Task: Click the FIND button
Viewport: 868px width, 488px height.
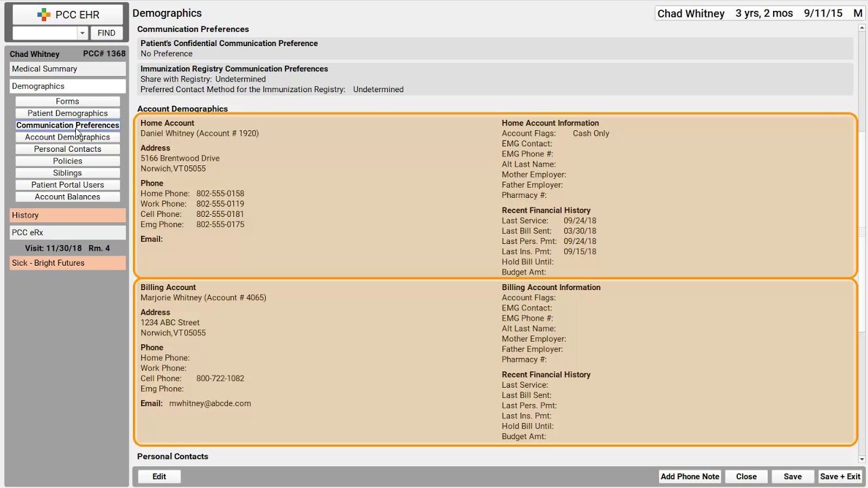Action: pyautogui.click(x=106, y=33)
